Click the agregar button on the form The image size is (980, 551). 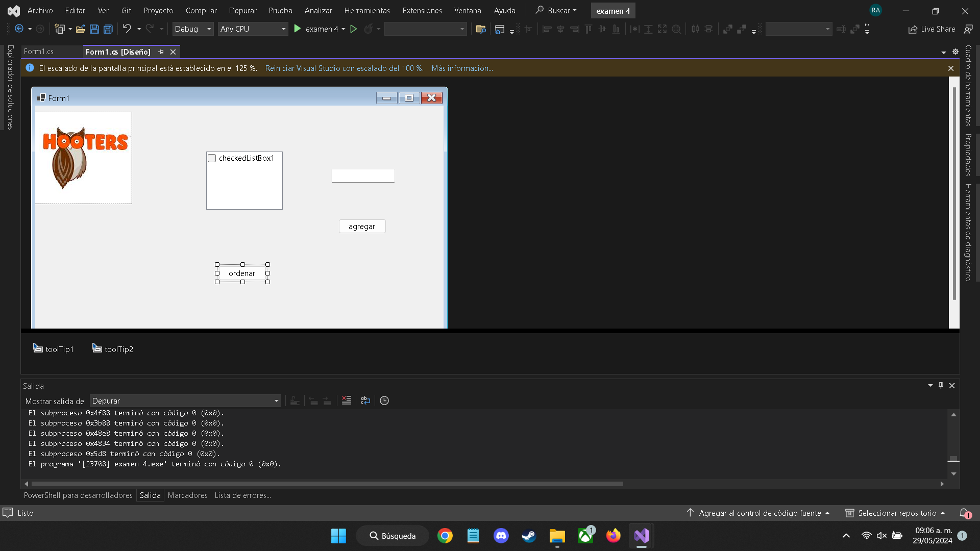(362, 227)
